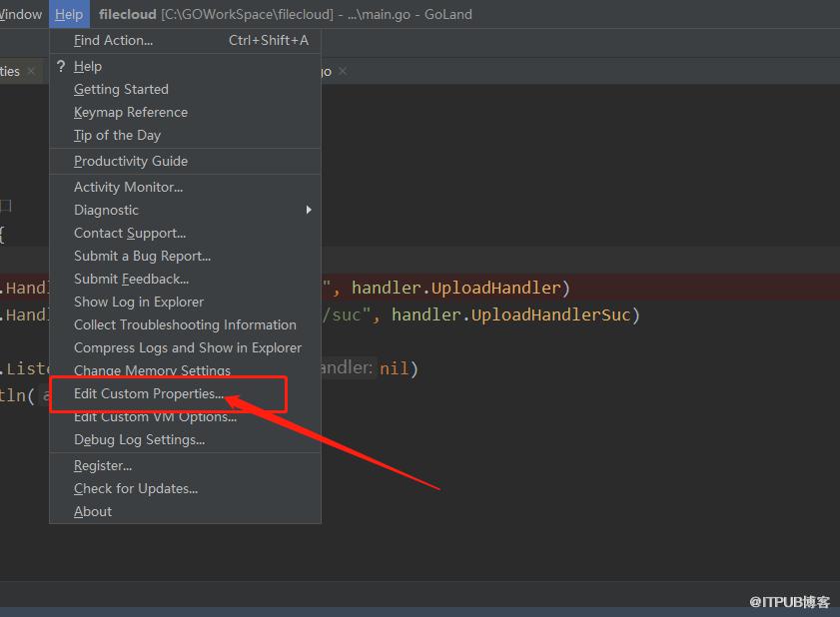Open Edit Custom VM Options...
The image size is (840, 617).
186,417
